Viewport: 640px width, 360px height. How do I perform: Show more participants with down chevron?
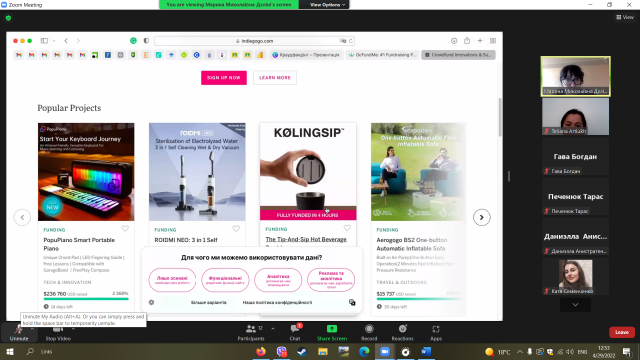pyautogui.click(x=575, y=304)
